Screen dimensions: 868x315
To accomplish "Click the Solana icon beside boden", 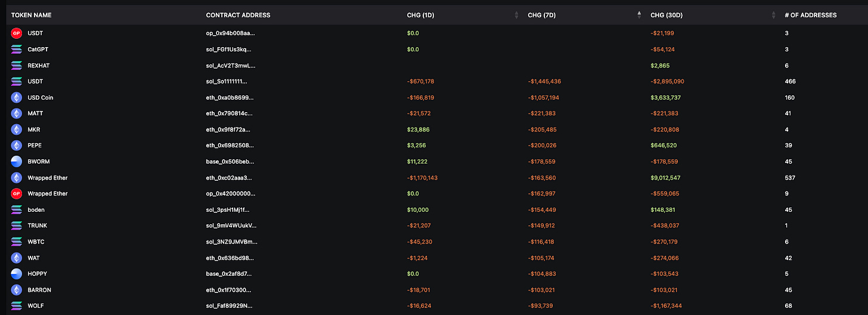I will point(16,210).
